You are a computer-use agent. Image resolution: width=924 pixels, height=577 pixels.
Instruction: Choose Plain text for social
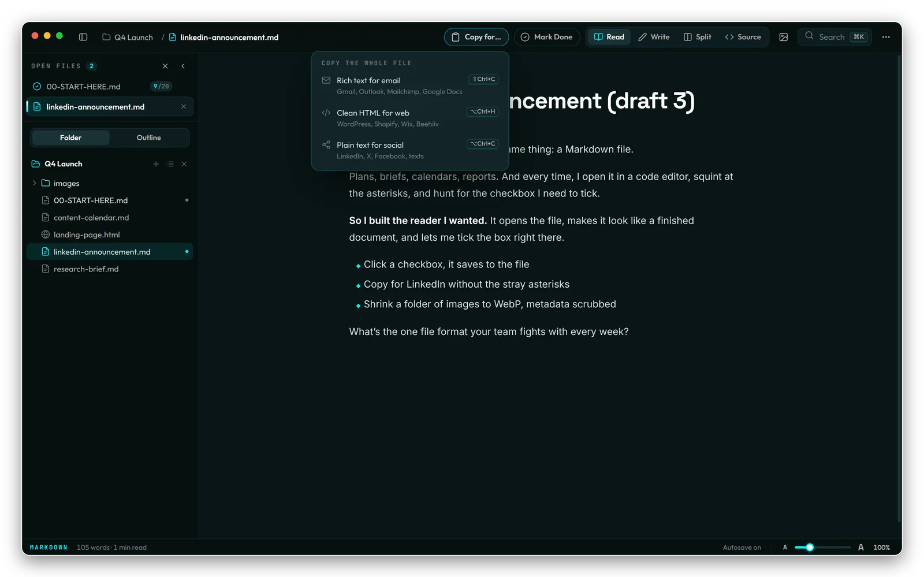tap(410, 150)
